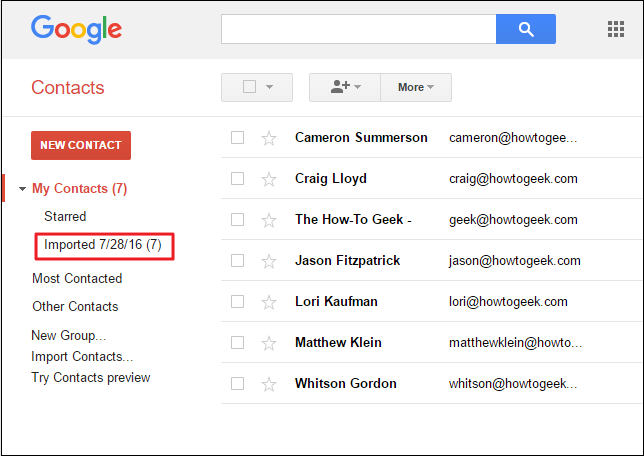This screenshot has width=644, height=456.
Task: Open the Google apps grid icon
Action: (x=616, y=29)
